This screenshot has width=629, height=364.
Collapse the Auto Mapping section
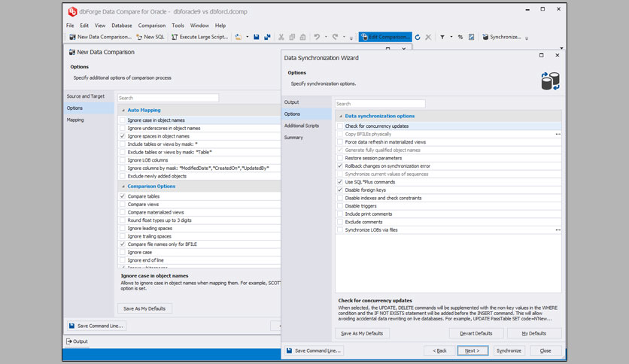(123, 111)
